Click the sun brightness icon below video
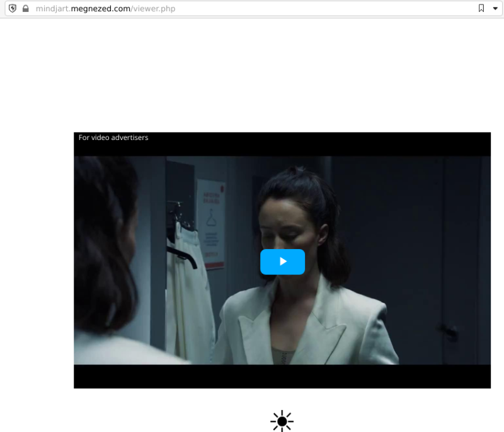Screen dimensions: 504x432 tap(282, 421)
